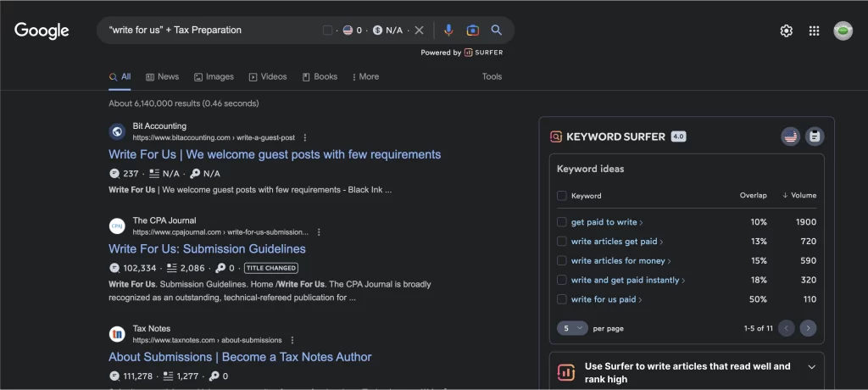868x390 pixels.
Task: Click the US flag icon in search bar
Action: coord(348,31)
